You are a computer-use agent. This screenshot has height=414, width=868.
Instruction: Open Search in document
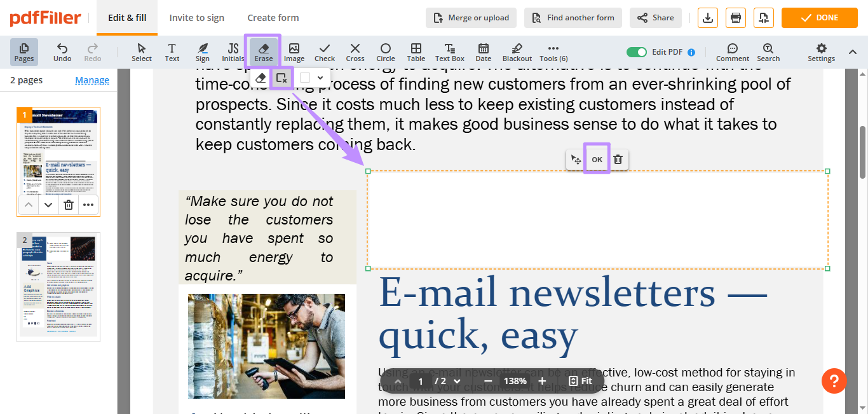(x=768, y=52)
